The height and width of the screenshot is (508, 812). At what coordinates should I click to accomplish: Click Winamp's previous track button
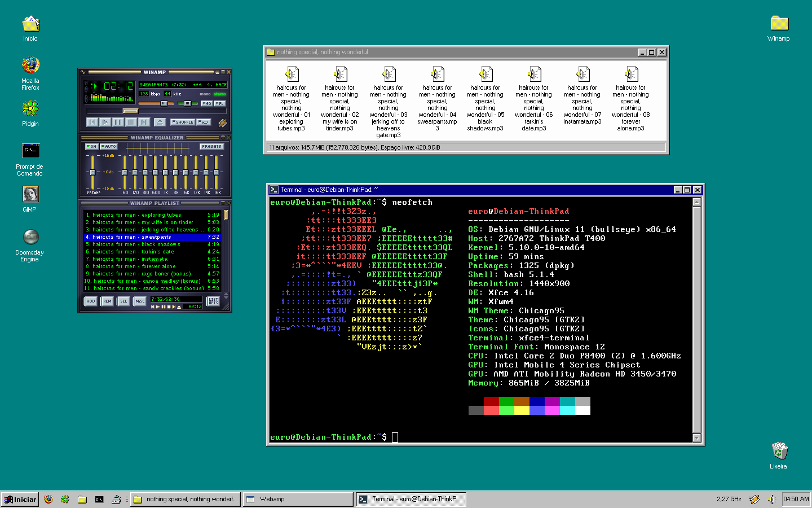point(92,122)
